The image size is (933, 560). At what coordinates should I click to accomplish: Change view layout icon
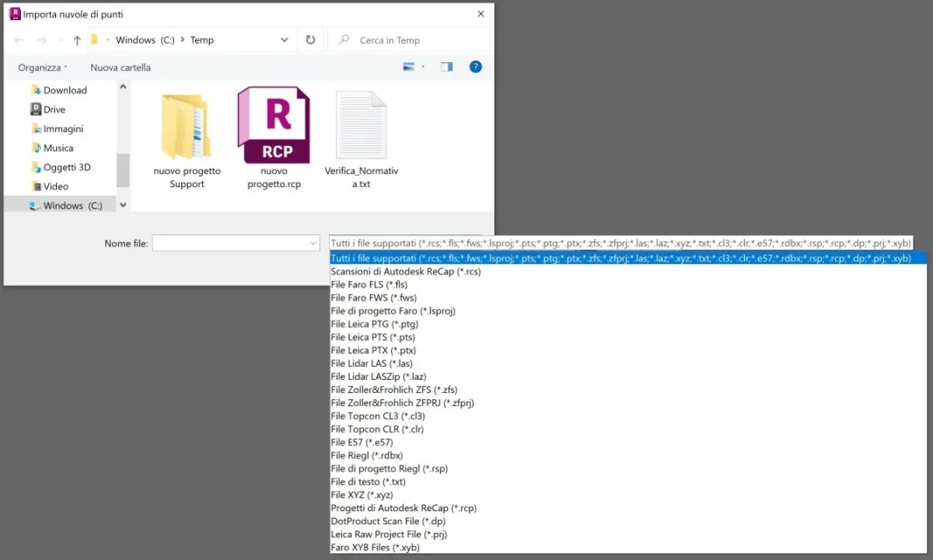pyautogui.click(x=409, y=66)
